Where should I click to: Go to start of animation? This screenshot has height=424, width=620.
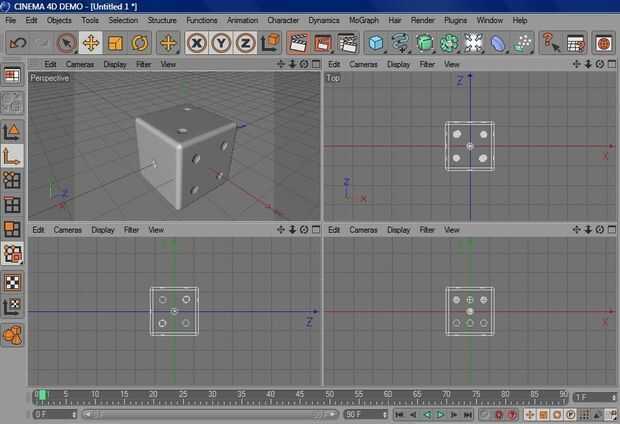coord(399,415)
